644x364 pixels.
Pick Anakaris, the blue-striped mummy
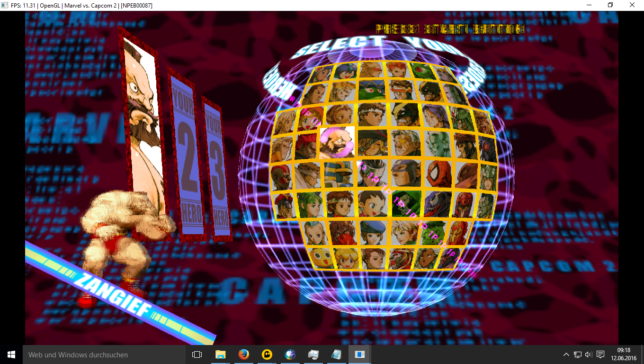point(338,173)
